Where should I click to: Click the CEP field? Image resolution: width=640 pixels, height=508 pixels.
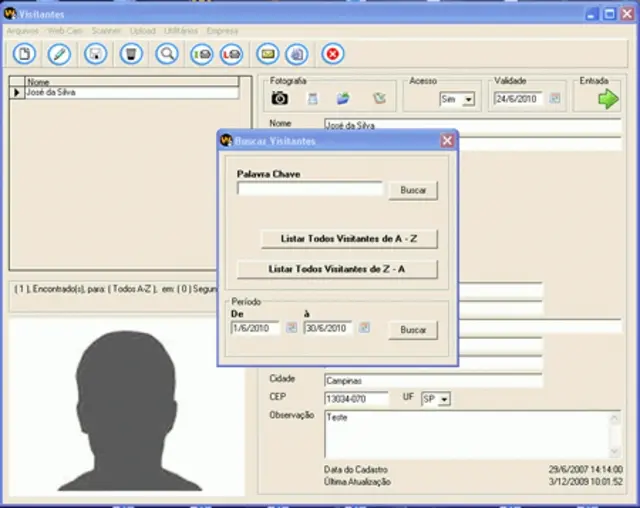[357, 399]
